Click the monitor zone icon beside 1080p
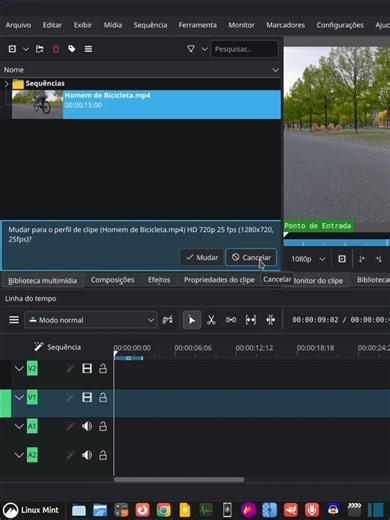Screen dimensions: 390x520 click(342, 259)
